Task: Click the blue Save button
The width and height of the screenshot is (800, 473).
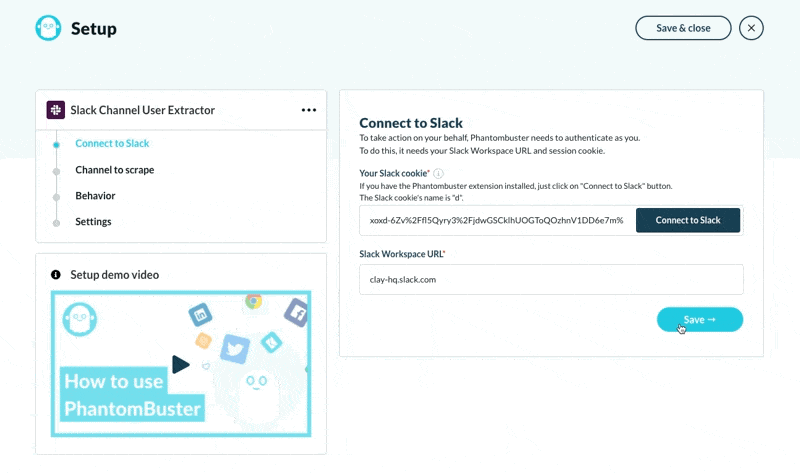Action: pyautogui.click(x=699, y=319)
